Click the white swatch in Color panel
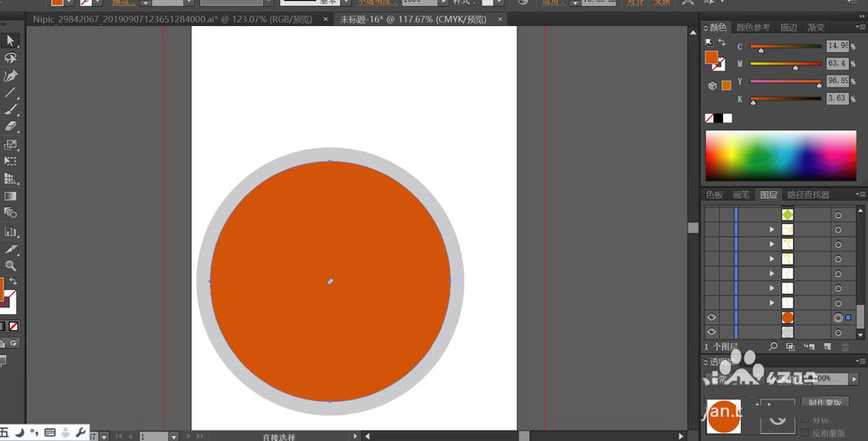 coord(727,118)
